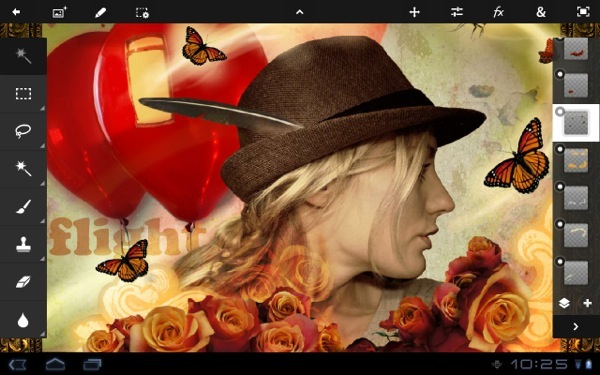The image size is (600, 375).
Task: Toggle visibility of the selected layer
Action: point(560,112)
